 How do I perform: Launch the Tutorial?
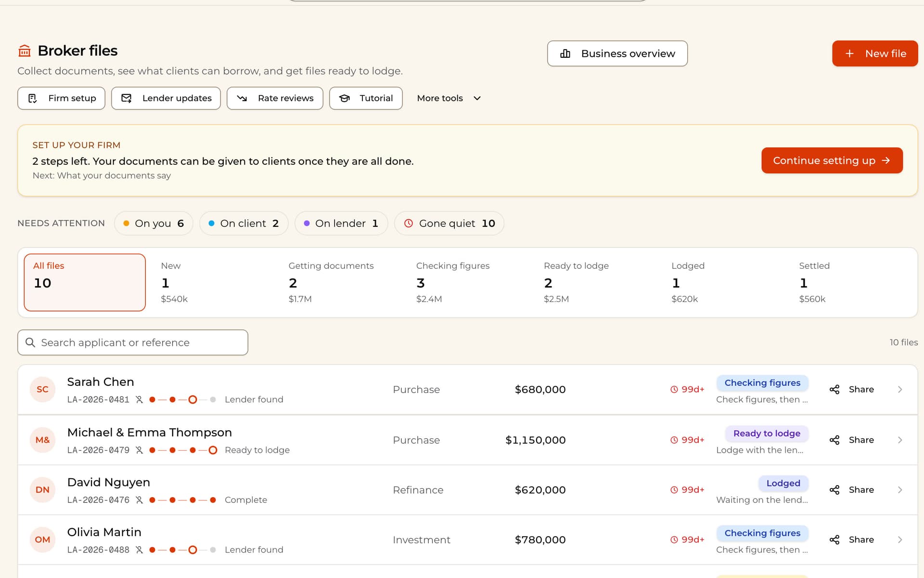tap(366, 98)
